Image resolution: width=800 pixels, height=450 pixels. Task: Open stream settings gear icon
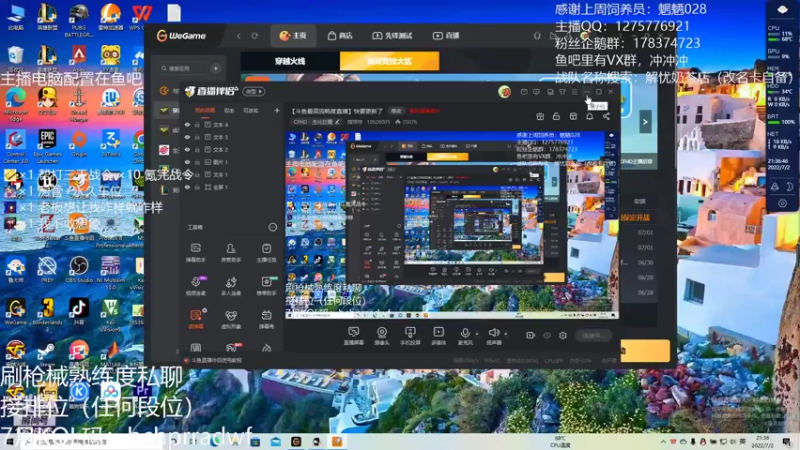(x=563, y=335)
